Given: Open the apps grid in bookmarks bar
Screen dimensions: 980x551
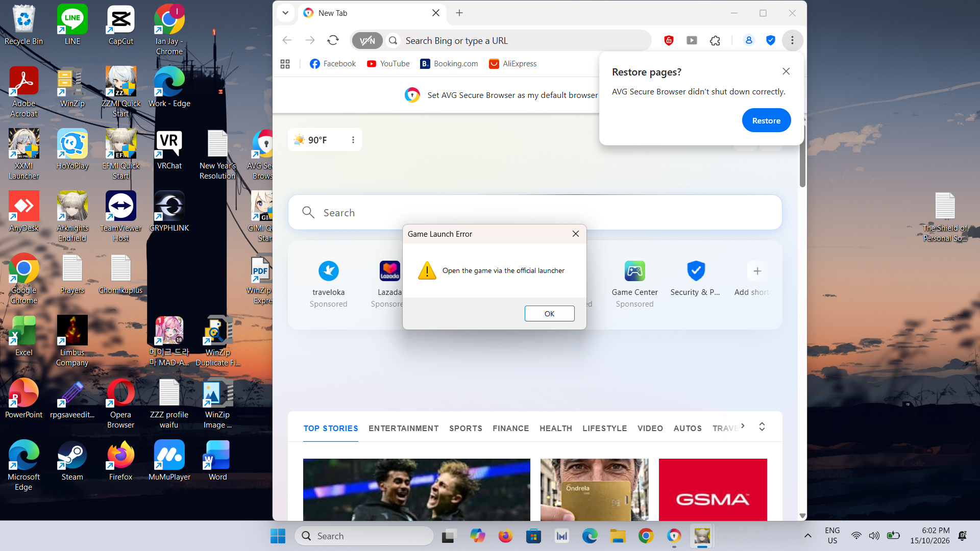Looking at the screenshot, I should tap(285, 64).
